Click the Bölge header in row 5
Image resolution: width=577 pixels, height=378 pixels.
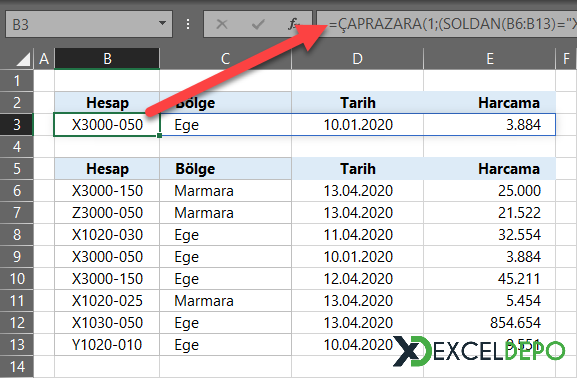coord(225,169)
